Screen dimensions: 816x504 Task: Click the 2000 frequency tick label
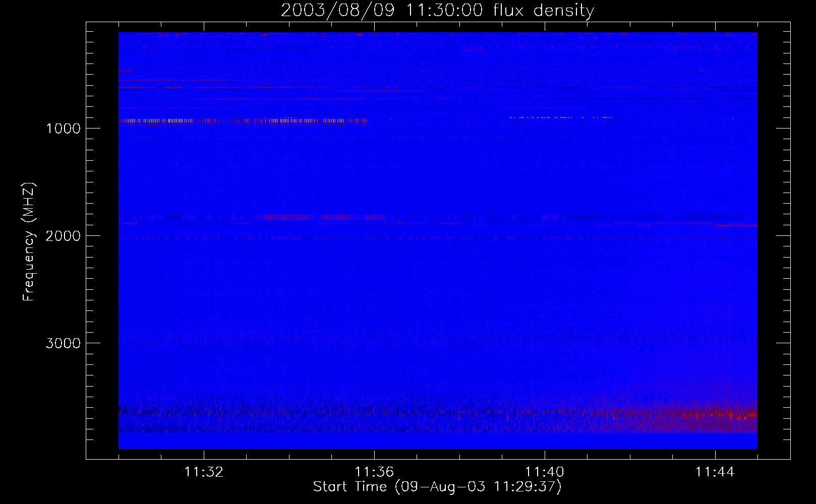click(x=63, y=236)
